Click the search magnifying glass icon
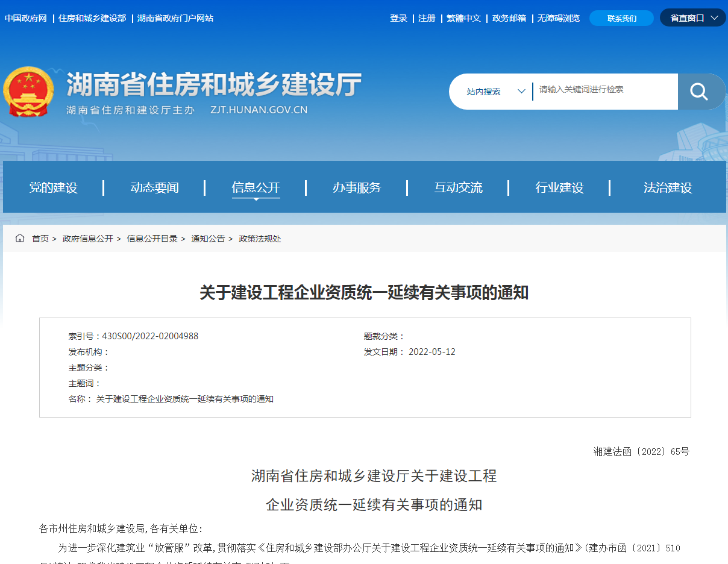Image resolution: width=728 pixels, height=564 pixels. pos(700,91)
